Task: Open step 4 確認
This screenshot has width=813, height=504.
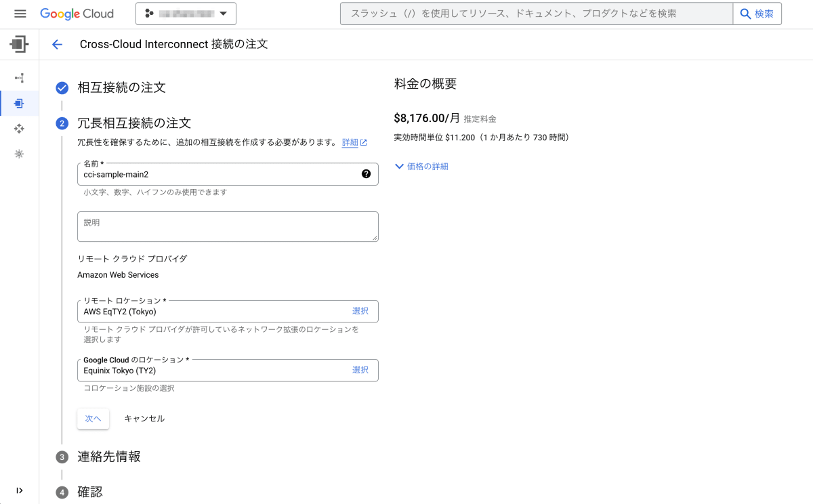Action: pos(90,492)
